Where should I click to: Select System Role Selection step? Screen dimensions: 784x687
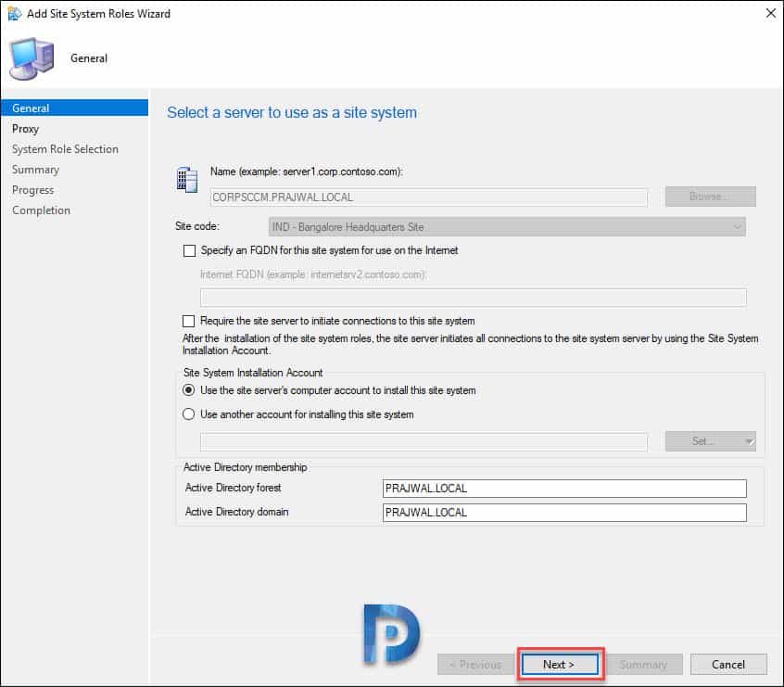[65, 149]
